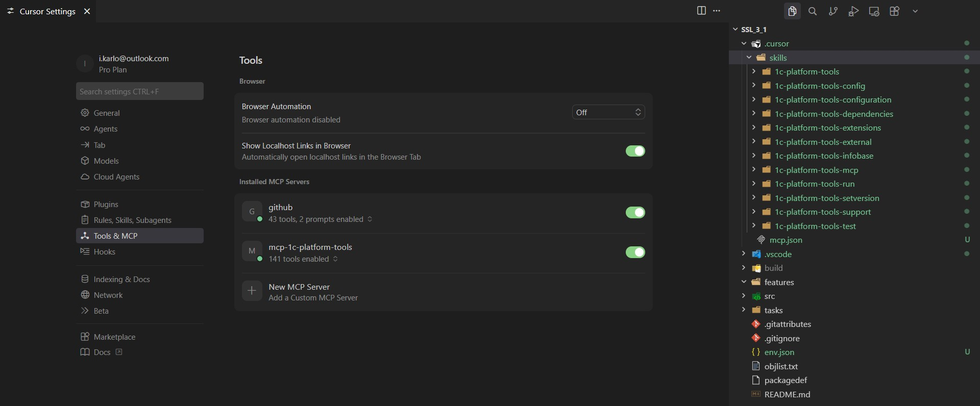Collapse the SSL_3_1 root folder
980x406 pixels.
point(736,30)
